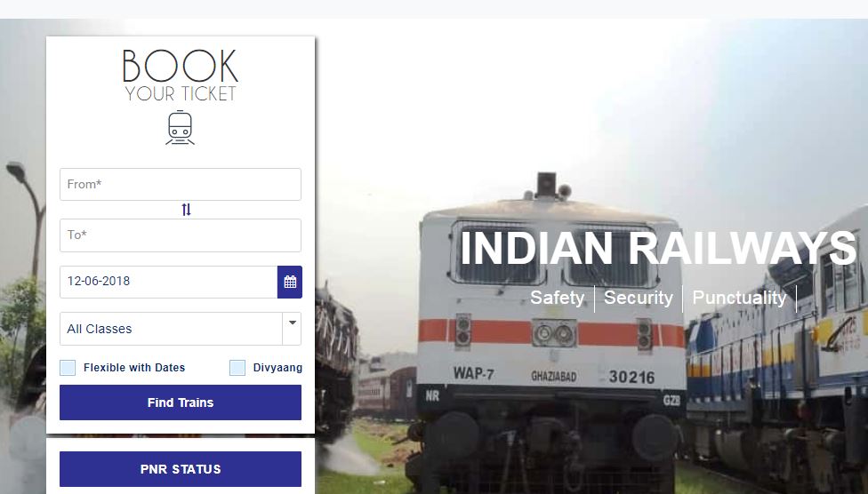
Task: Click the BOOK heading text
Action: (x=180, y=66)
